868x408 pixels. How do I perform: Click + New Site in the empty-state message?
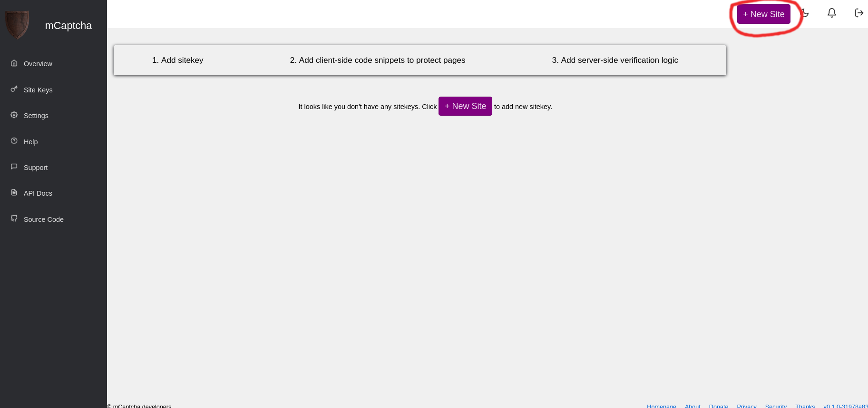tap(465, 106)
